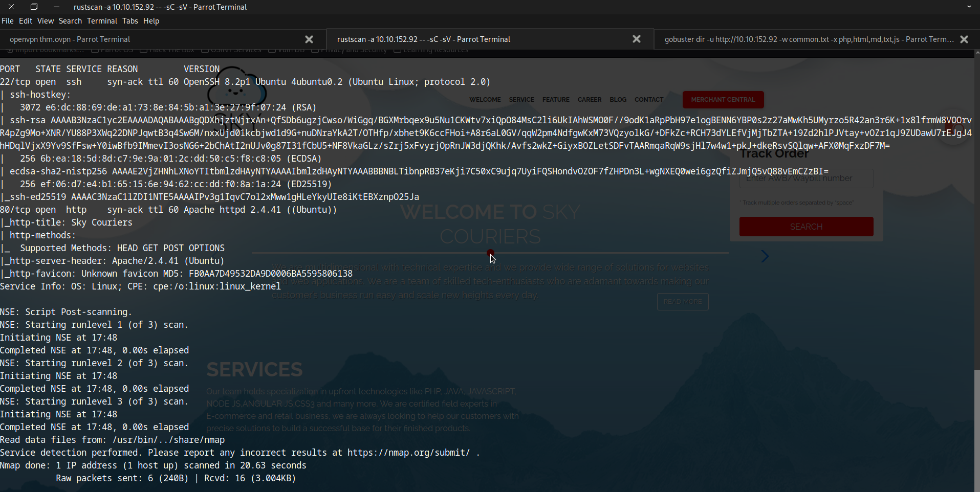Click 'NSE: Starting runlevel 2 (of 3) scan.'
The height and width of the screenshot is (492, 980).
[x=94, y=363]
